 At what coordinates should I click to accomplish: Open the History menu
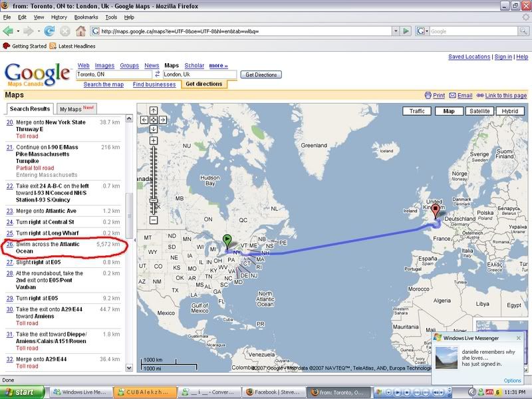pyautogui.click(x=59, y=17)
